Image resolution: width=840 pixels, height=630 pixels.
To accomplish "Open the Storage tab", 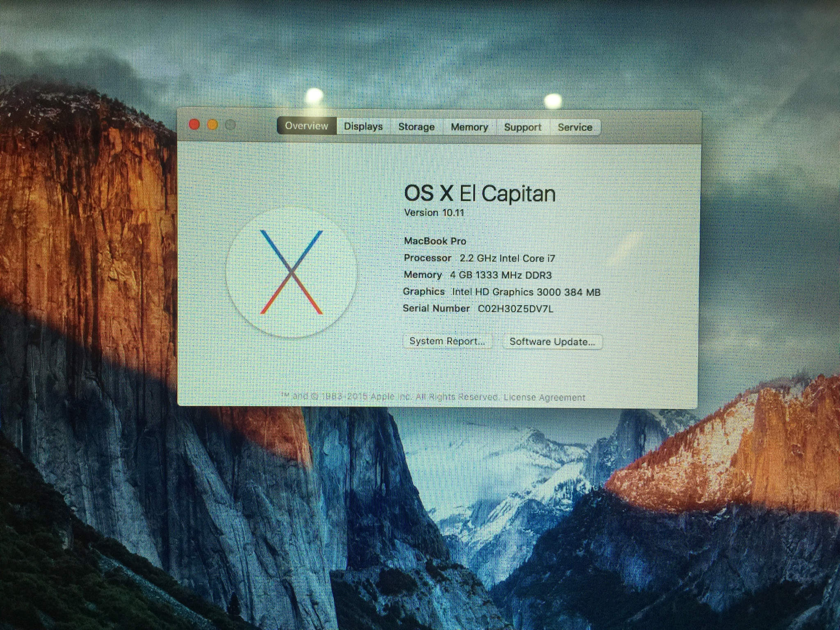I will pyautogui.click(x=416, y=127).
